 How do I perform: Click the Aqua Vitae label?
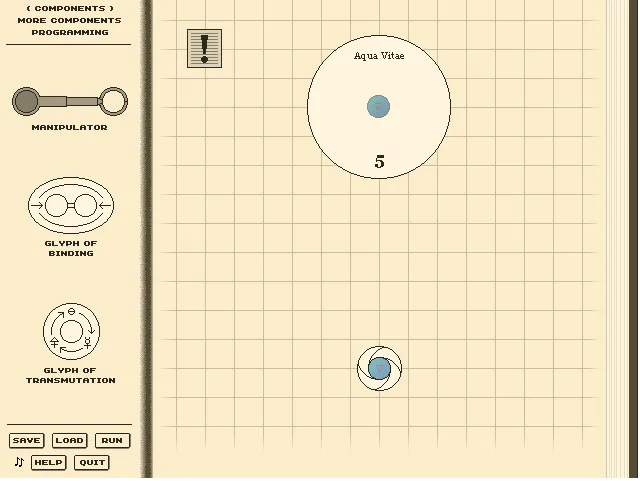click(379, 56)
